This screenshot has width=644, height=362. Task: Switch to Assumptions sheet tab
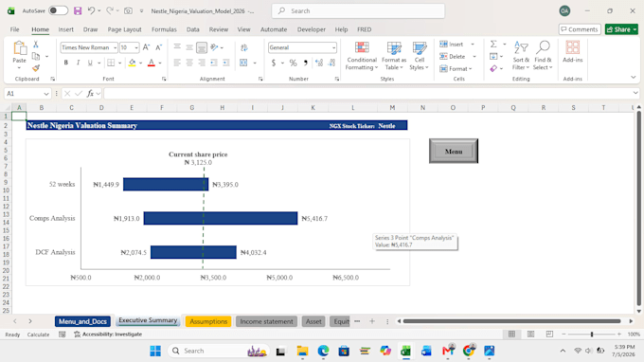(x=208, y=321)
